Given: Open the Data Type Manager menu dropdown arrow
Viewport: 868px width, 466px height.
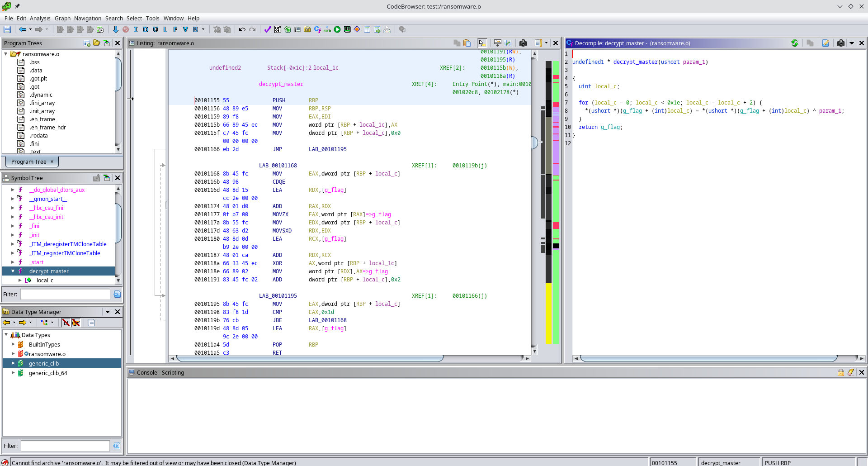Looking at the screenshot, I should pos(108,312).
